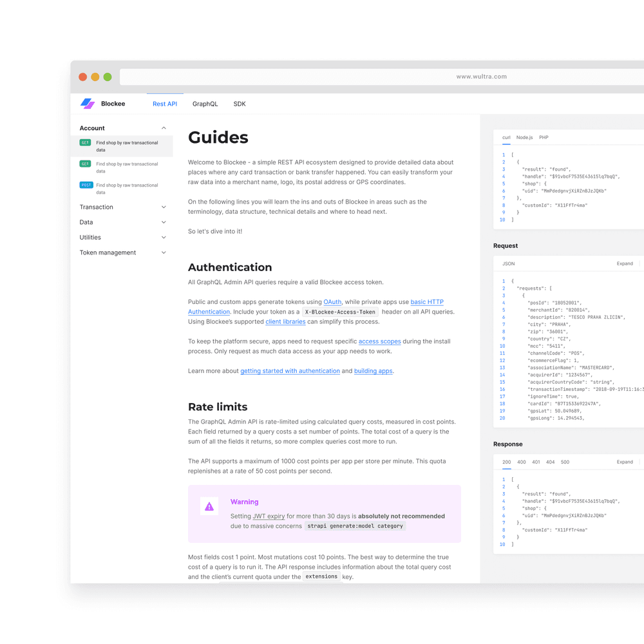The height and width of the screenshot is (644, 644).
Task: Open the OAuth link in Authentication section
Action: click(x=332, y=301)
